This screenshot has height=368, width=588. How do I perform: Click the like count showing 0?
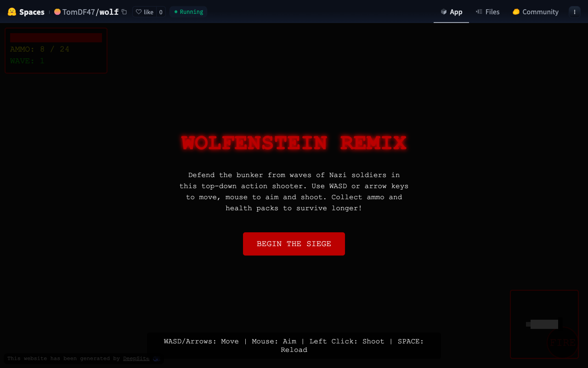coord(161,12)
